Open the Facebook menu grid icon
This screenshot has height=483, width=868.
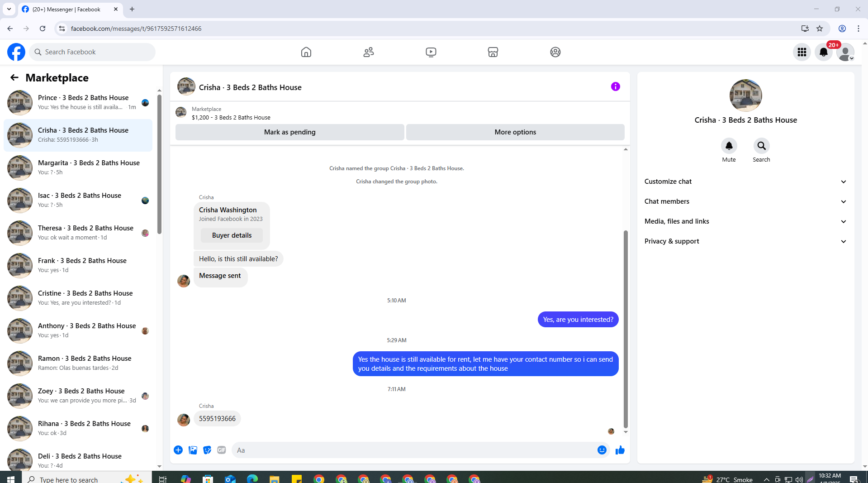click(x=802, y=52)
